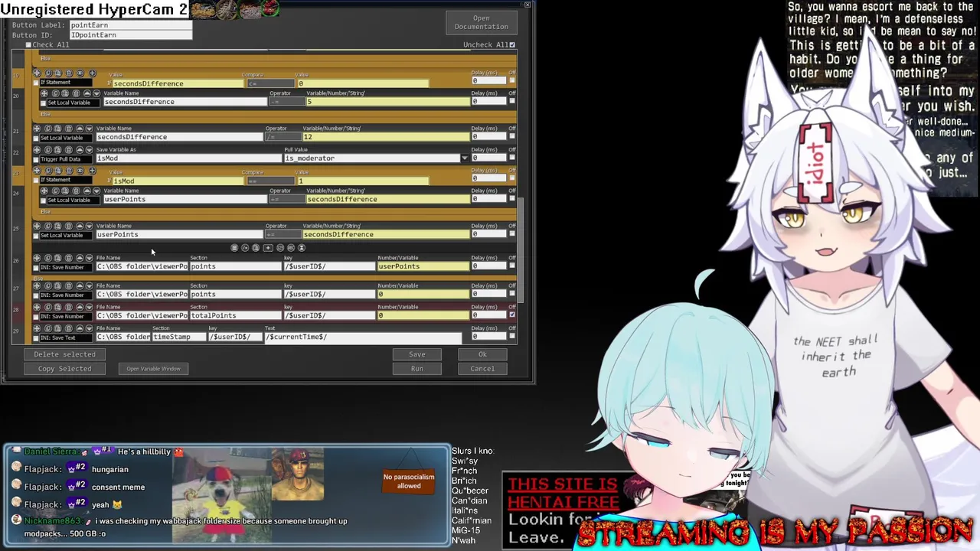Click trash icon on row 25 userPoints

[68, 227]
